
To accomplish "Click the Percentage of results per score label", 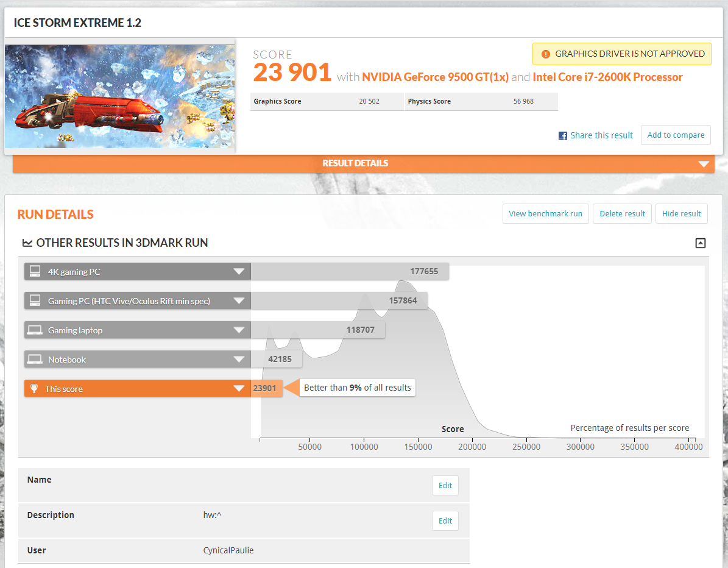I will tap(629, 428).
